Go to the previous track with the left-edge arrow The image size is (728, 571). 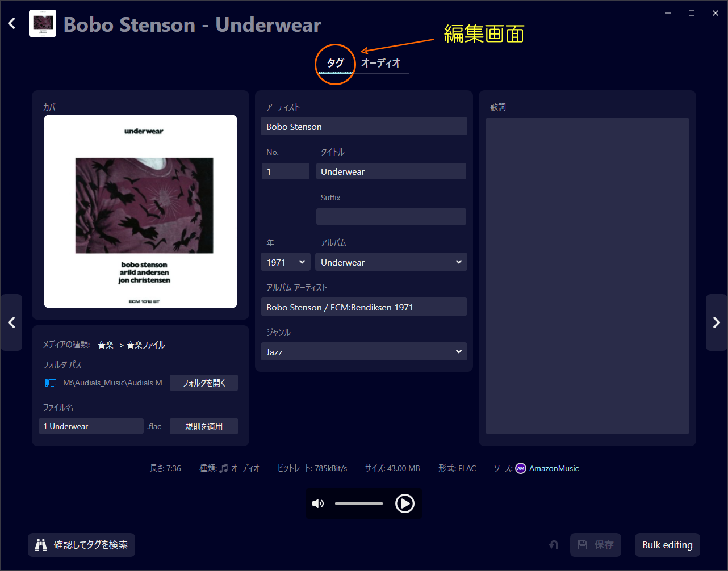pyautogui.click(x=11, y=322)
